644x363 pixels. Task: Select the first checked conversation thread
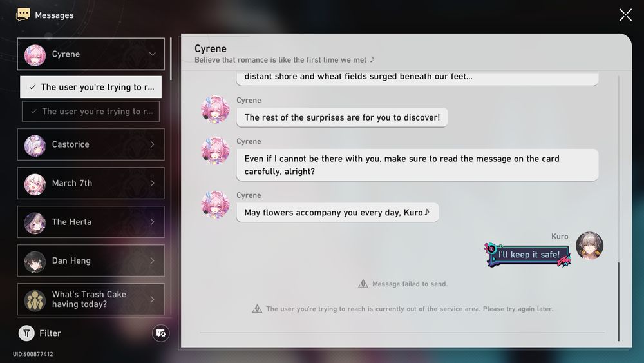(91, 87)
